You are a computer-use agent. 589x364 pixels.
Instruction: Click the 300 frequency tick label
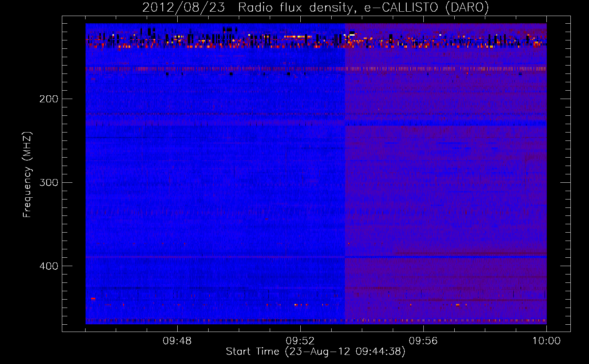pyautogui.click(x=49, y=182)
